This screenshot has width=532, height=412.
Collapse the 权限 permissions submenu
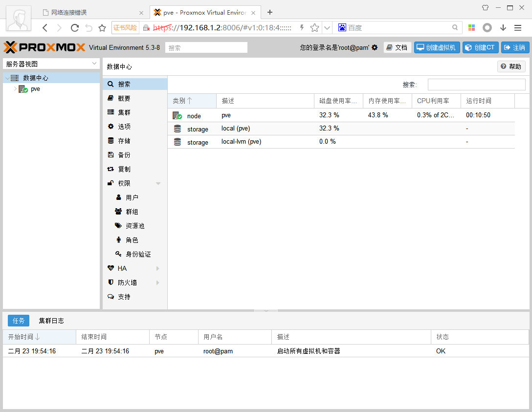pos(158,183)
